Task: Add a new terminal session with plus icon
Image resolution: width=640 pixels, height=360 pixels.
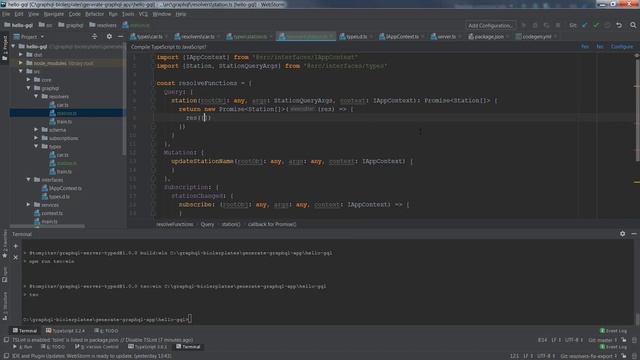Action: click(x=16, y=246)
